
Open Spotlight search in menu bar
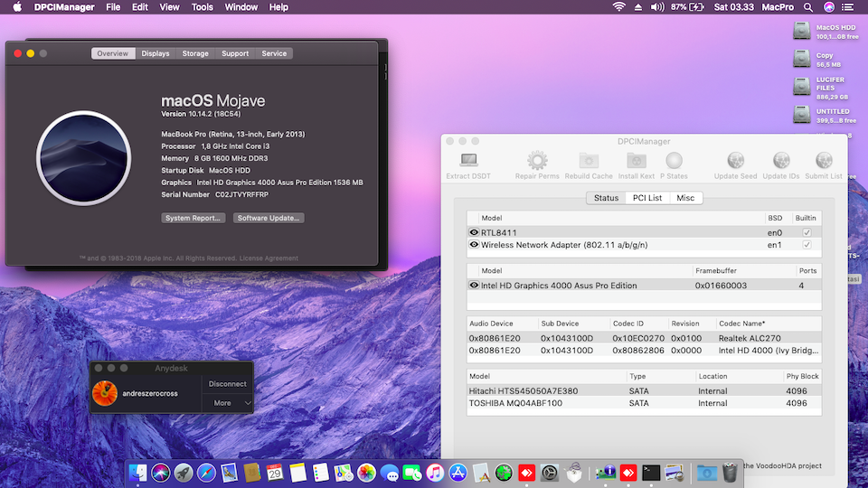click(x=808, y=7)
